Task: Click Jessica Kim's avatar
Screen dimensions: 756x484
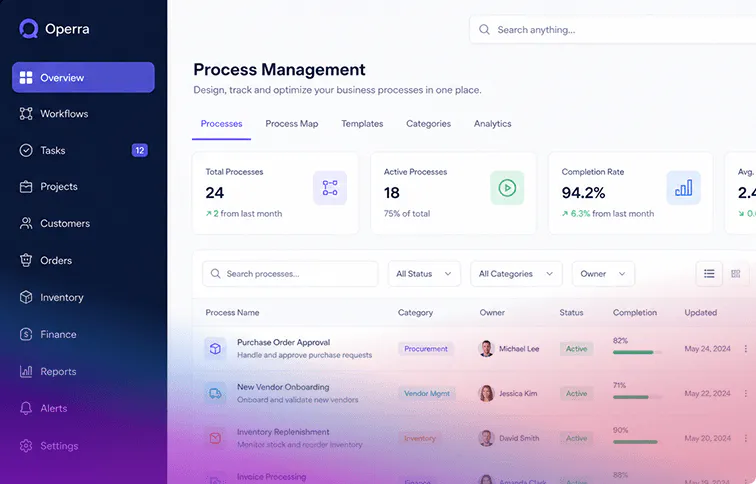Action: click(486, 393)
